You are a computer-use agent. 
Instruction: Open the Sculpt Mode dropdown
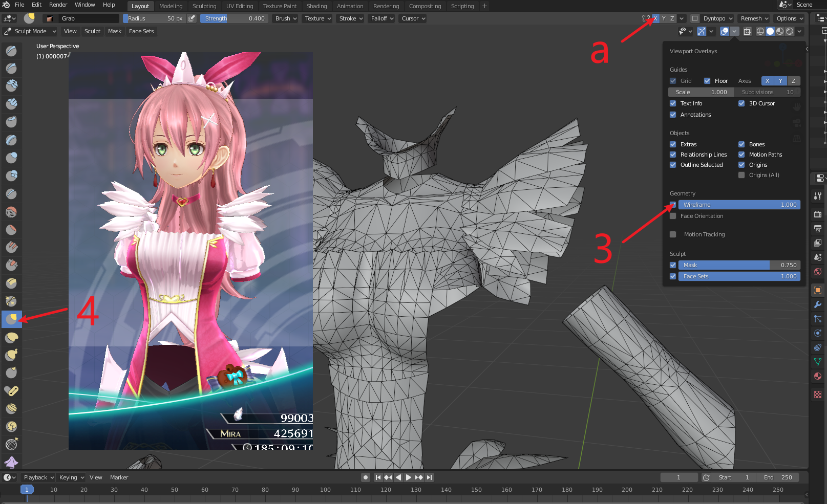30,31
